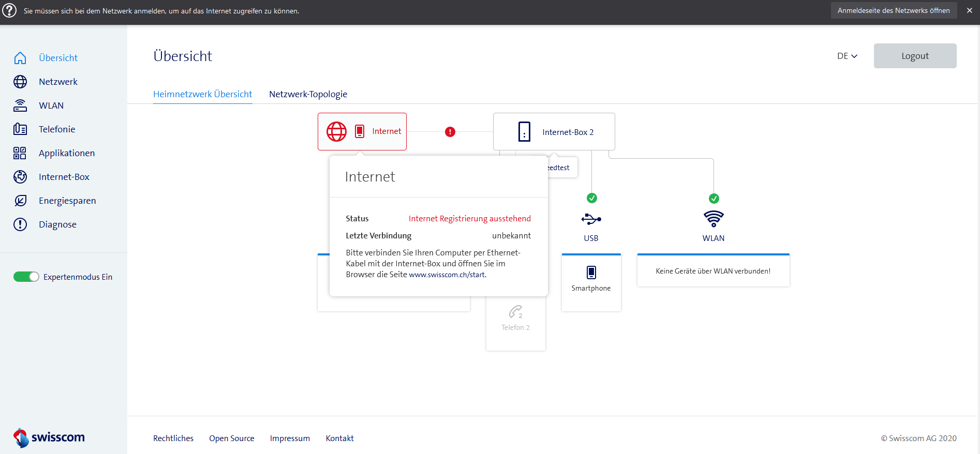The width and height of the screenshot is (980, 454).
Task: Open the www.swisscom.ch/start link
Action: (x=447, y=275)
